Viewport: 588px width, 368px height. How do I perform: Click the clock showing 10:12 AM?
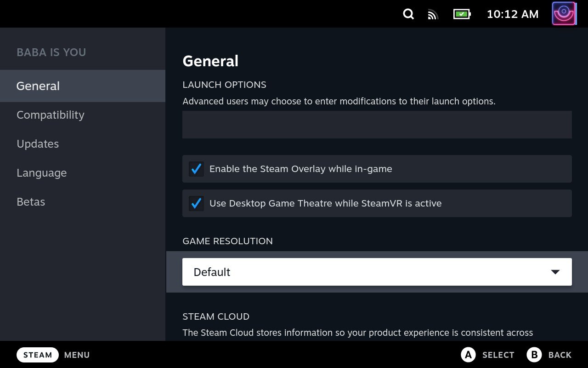coord(512,14)
